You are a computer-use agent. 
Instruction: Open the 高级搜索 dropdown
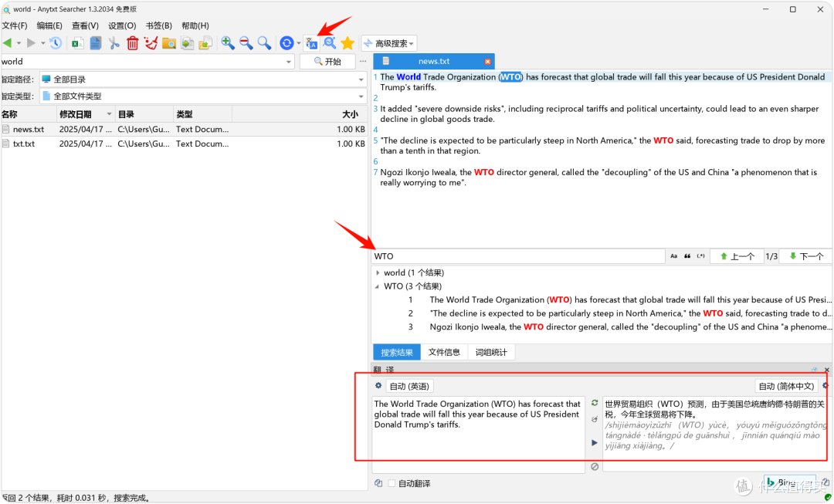pyautogui.click(x=388, y=43)
